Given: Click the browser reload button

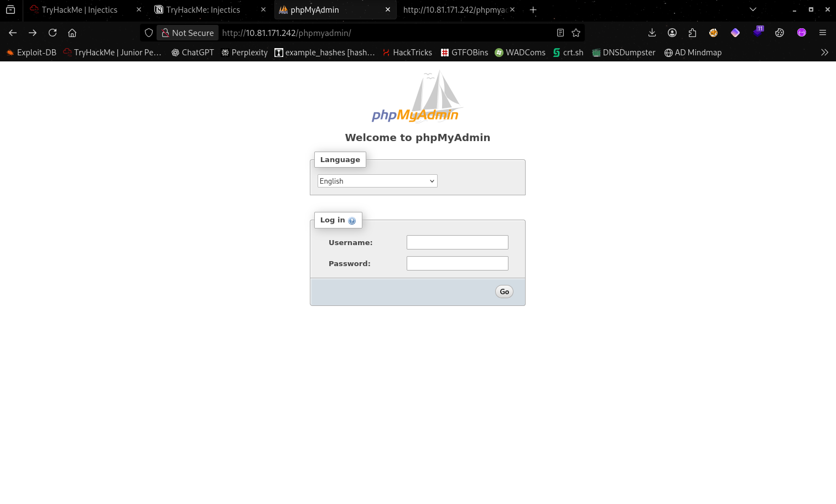Looking at the screenshot, I should [53, 33].
